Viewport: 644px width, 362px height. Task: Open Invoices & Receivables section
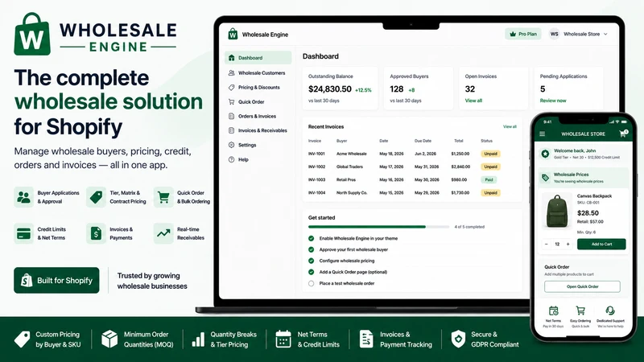click(x=258, y=130)
